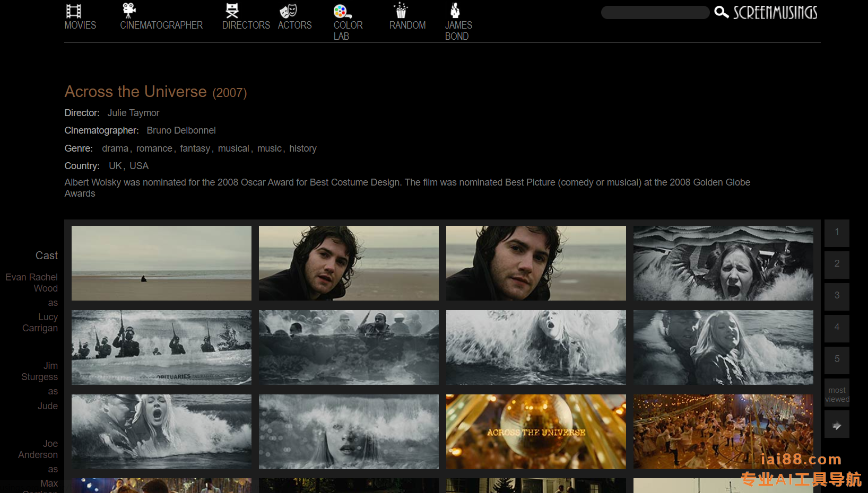Open the MOVIES menu label
Image resolution: width=868 pixels, height=493 pixels.
pos(80,25)
